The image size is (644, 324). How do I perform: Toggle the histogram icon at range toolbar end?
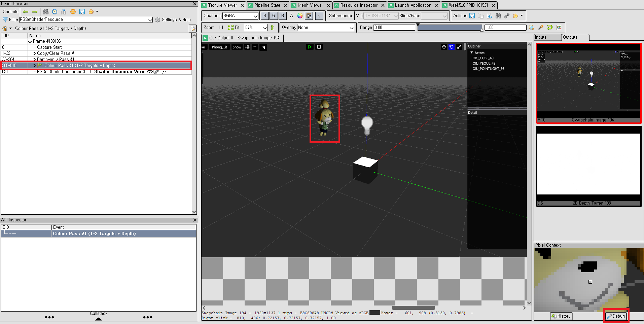559,28
